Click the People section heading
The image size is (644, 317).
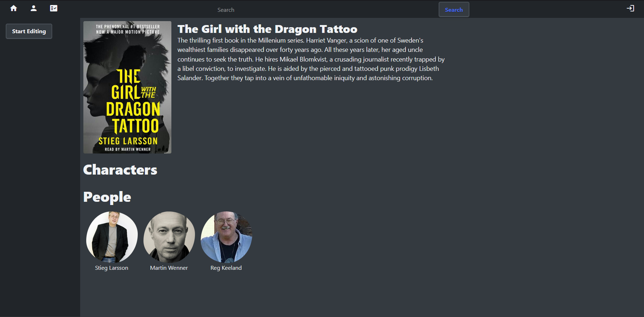pyautogui.click(x=107, y=197)
